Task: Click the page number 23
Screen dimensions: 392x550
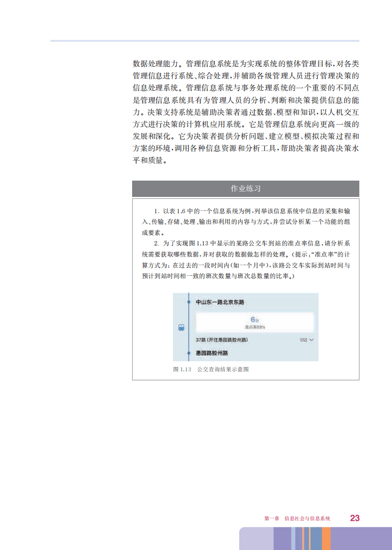Action: (x=355, y=518)
